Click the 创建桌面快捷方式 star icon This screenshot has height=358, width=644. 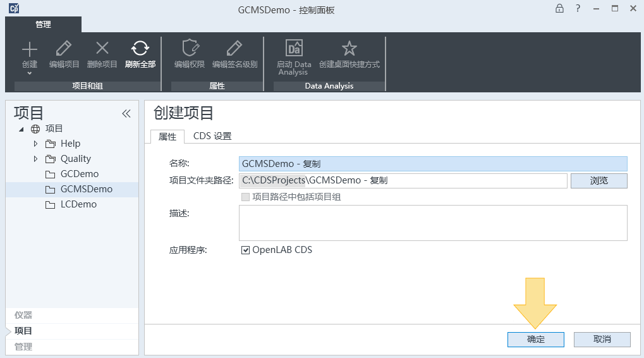click(x=349, y=49)
